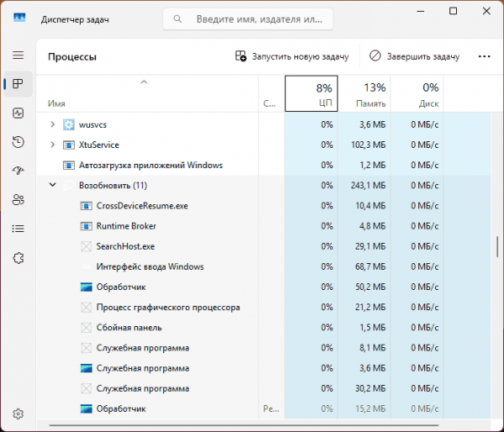This screenshot has height=432, width=504.
Task: Click the Автозагрузка приложений Windows icon
Action: pos(69,166)
